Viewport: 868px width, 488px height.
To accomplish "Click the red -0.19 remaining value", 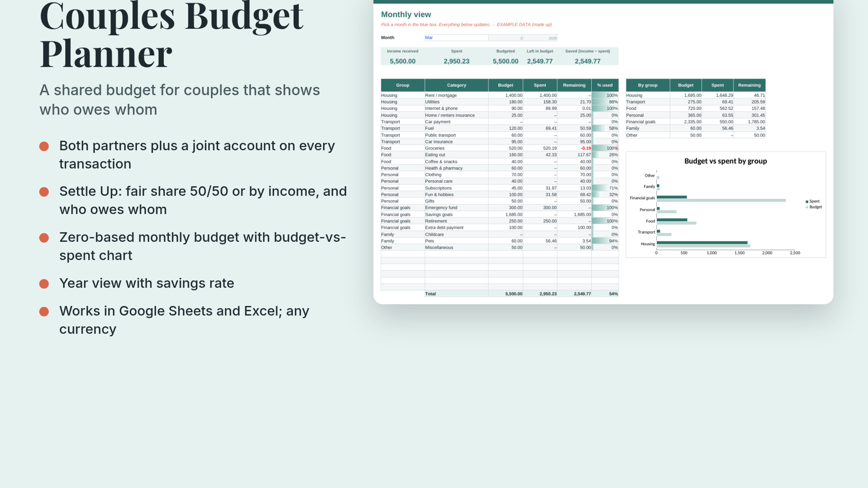I will pos(586,148).
